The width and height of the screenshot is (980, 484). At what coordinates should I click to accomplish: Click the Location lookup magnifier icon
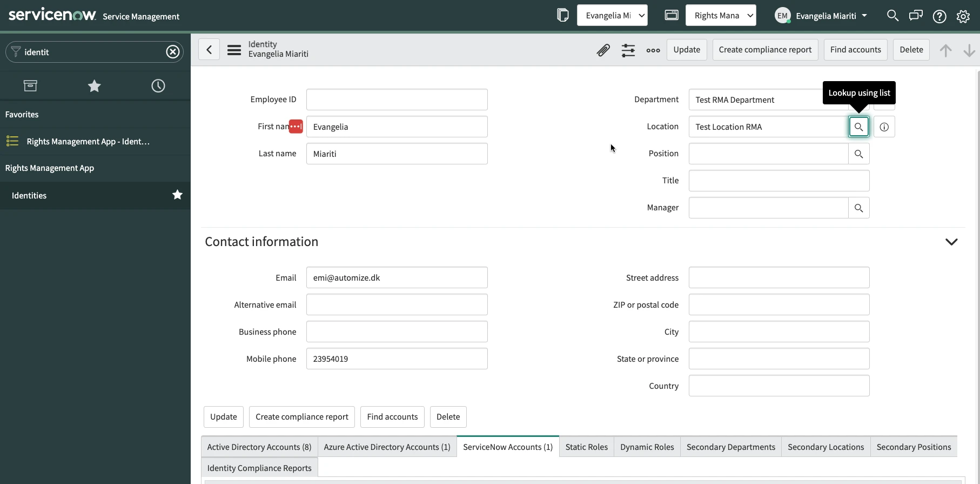(858, 127)
